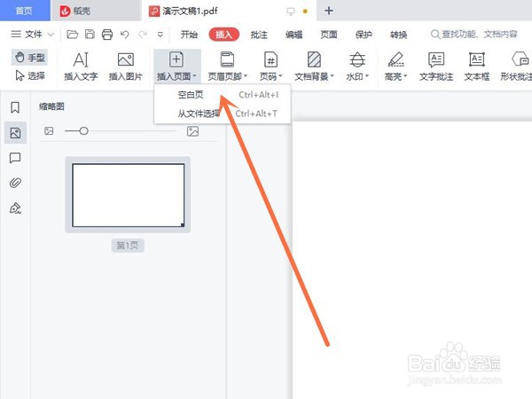The width and height of the screenshot is (532, 399).
Task: Open the 文件 menu
Action: coord(32,35)
